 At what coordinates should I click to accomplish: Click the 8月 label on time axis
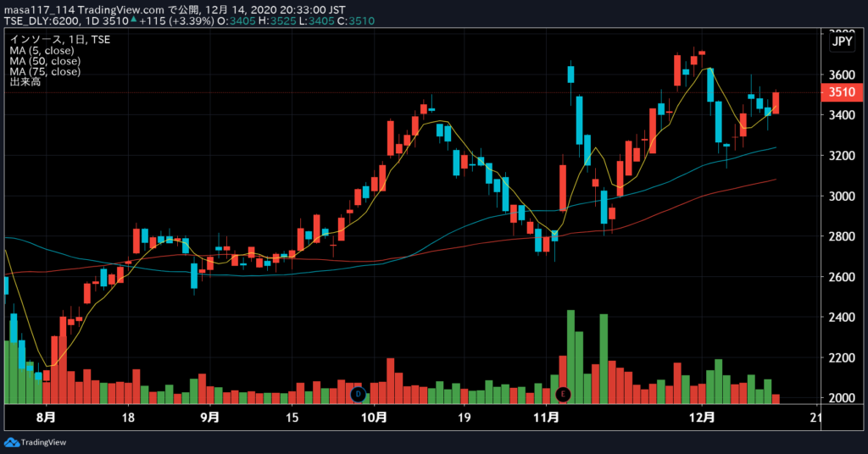(46, 417)
